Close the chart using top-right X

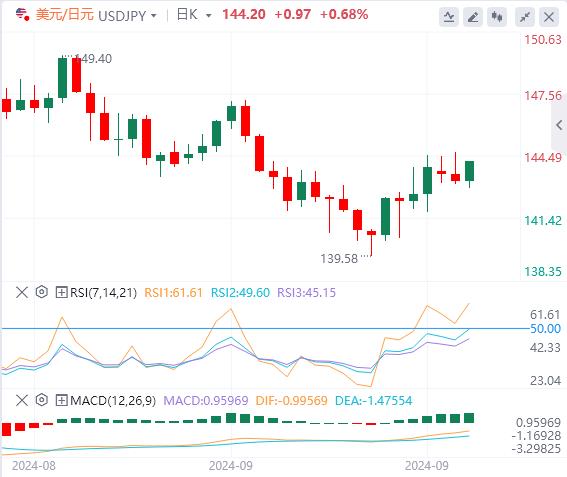(549, 17)
